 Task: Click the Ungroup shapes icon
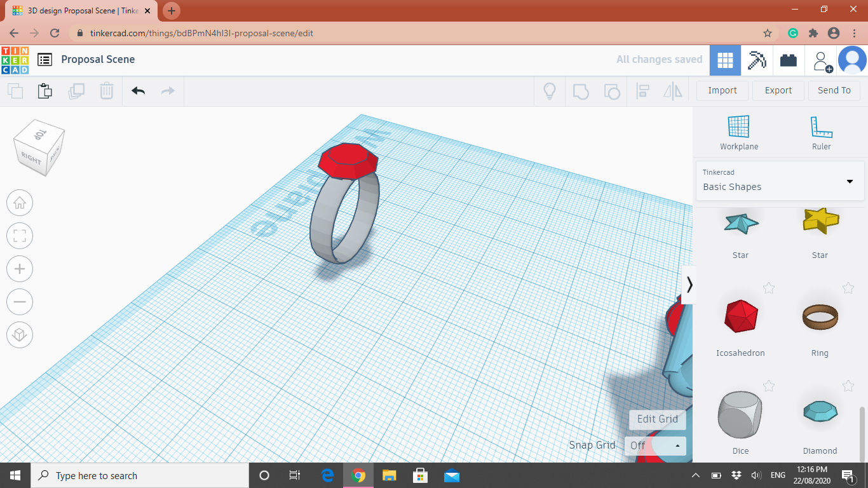click(x=611, y=91)
